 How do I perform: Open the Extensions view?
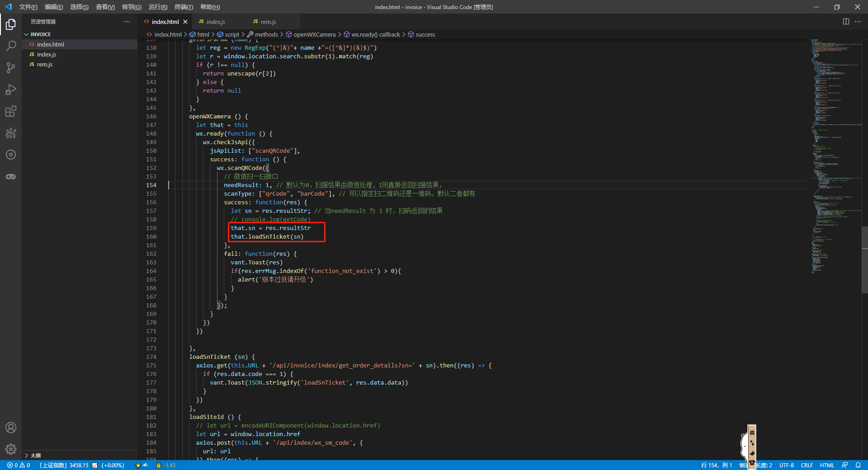click(x=11, y=111)
